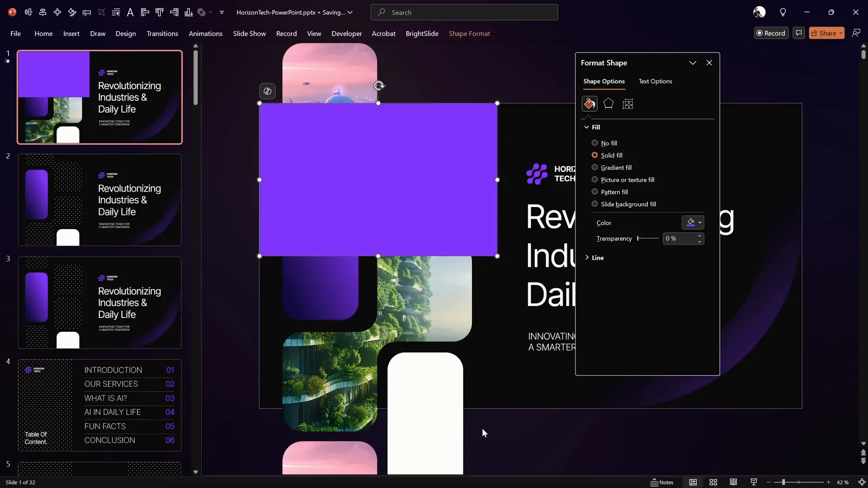Select the Table of Contents slide thumbnail

pyautogui.click(x=99, y=404)
